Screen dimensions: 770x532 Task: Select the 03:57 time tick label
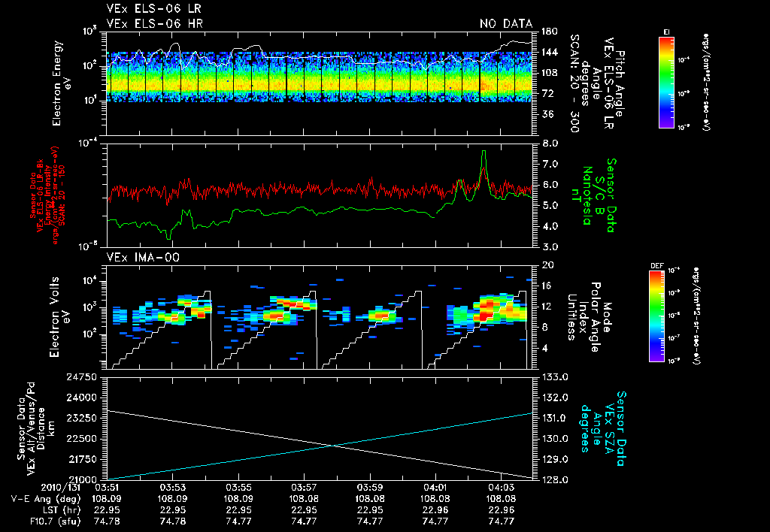pyautogui.click(x=303, y=488)
